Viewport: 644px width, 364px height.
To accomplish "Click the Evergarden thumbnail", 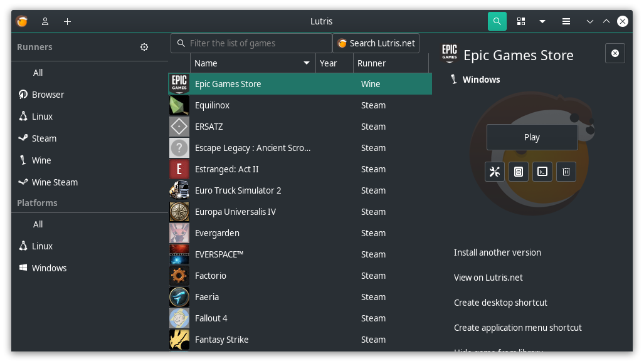I will pyautogui.click(x=179, y=233).
